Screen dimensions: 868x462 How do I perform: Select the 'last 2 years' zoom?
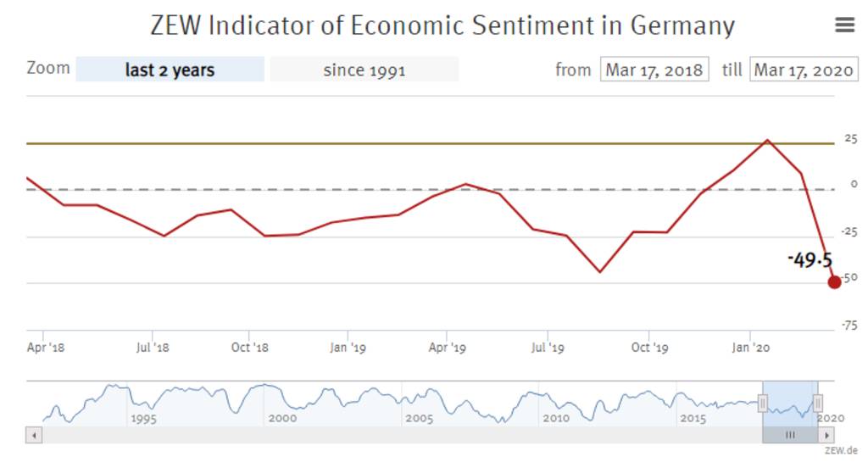coord(170,70)
